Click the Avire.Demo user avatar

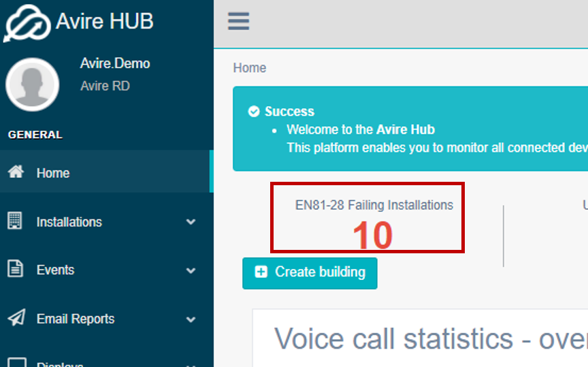click(x=32, y=84)
